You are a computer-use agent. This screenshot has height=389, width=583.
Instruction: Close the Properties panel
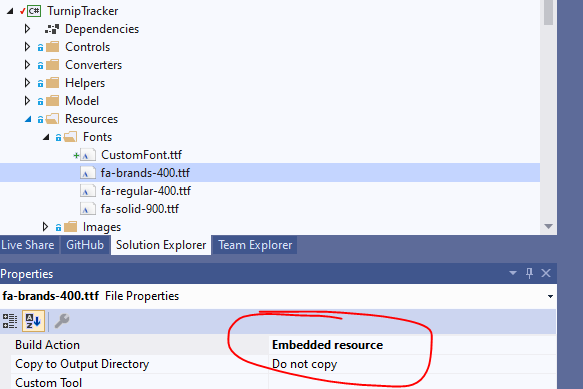[546, 273]
